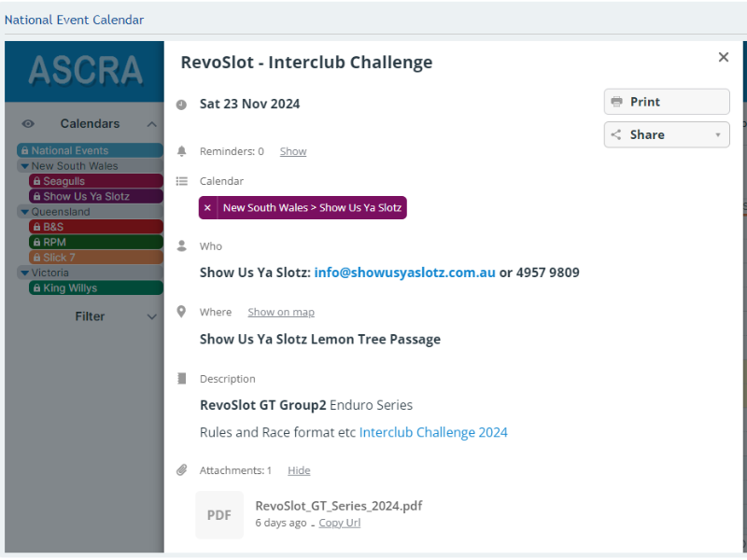Viewport: 747px width, 560px height.
Task: Open Show on map link
Action: (x=280, y=312)
